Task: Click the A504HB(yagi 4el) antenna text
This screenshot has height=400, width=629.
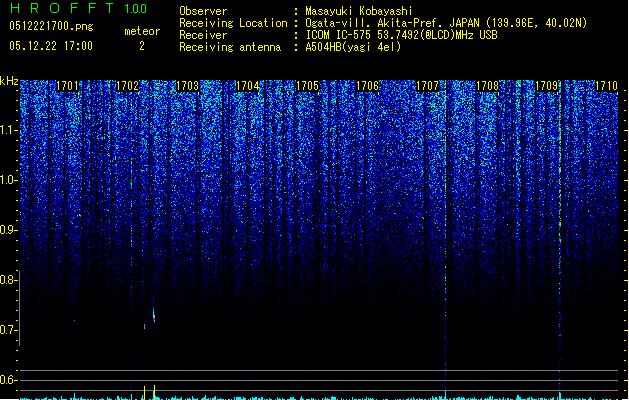Action: pyautogui.click(x=353, y=47)
